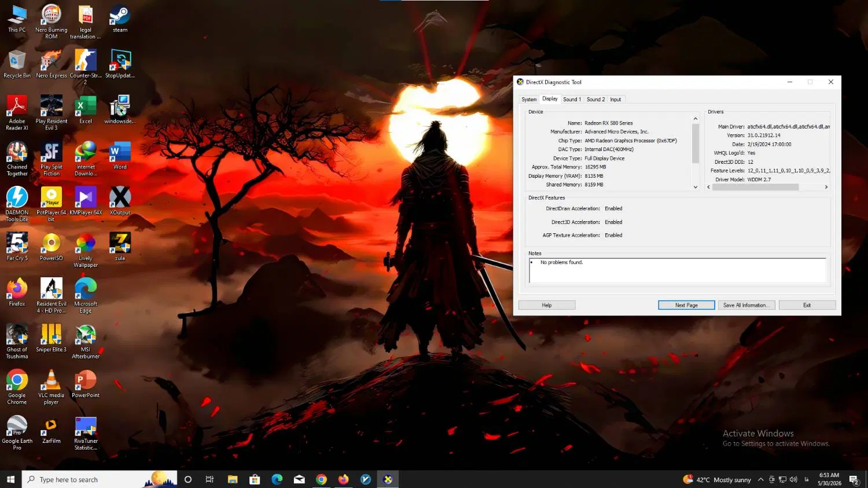Select the Lively Wallpaper desktop icon
The width and height of the screenshot is (868, 488).
tap(86, 250)
